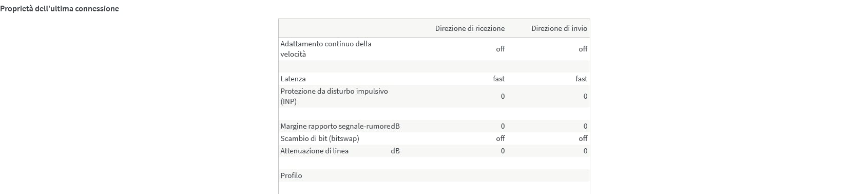Click the receive INP value 0
Image resolution: width=868 pixels, height=194 pixels.
coord(503,96)
